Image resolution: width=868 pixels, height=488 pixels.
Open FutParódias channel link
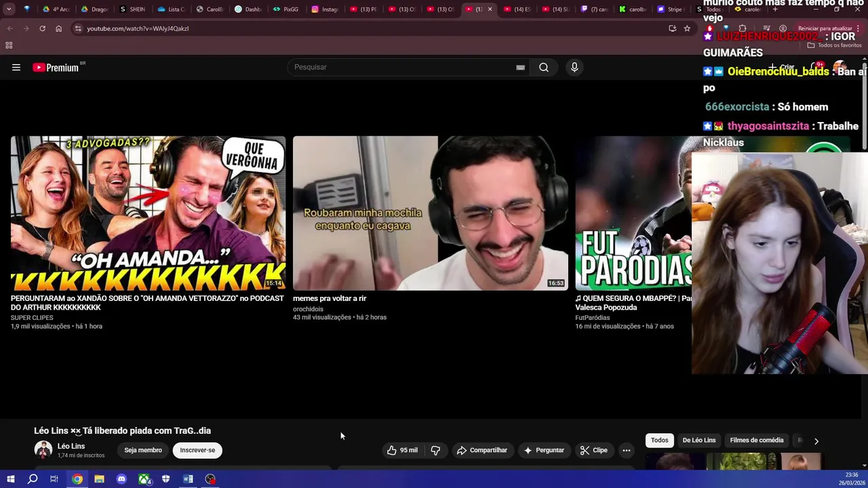593,318
